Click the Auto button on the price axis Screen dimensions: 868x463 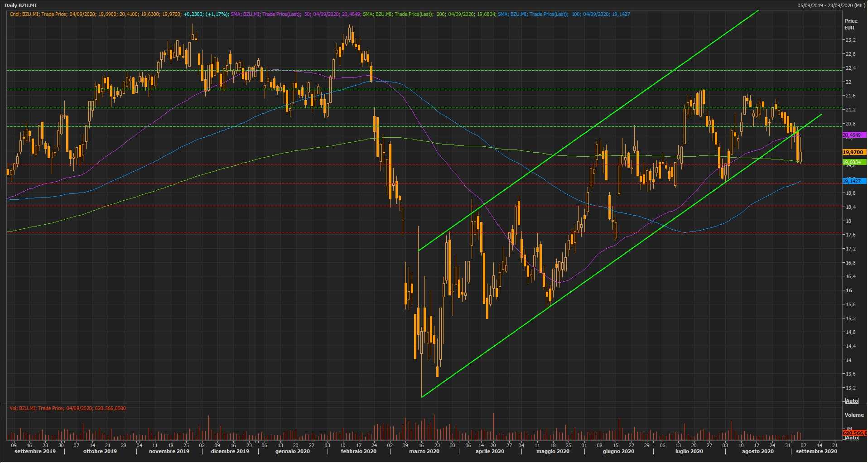tap(852, 401)
